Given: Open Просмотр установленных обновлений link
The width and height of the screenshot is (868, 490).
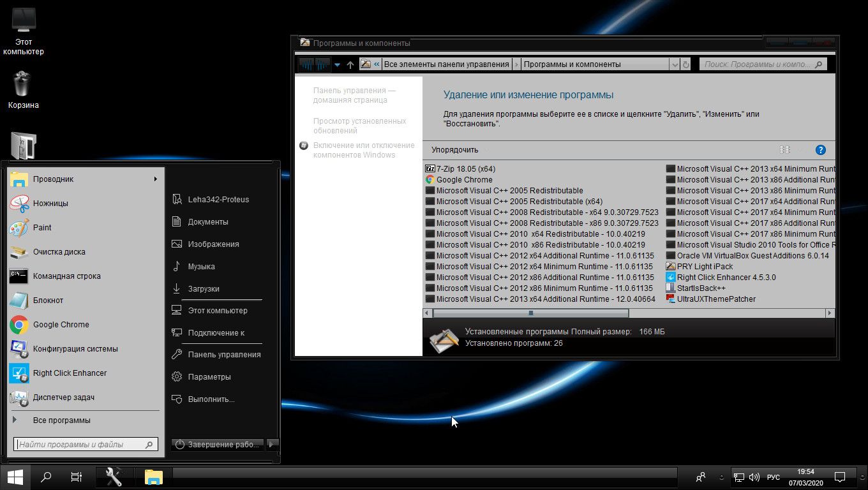Looking at the screenshot, I should point(360,126).
